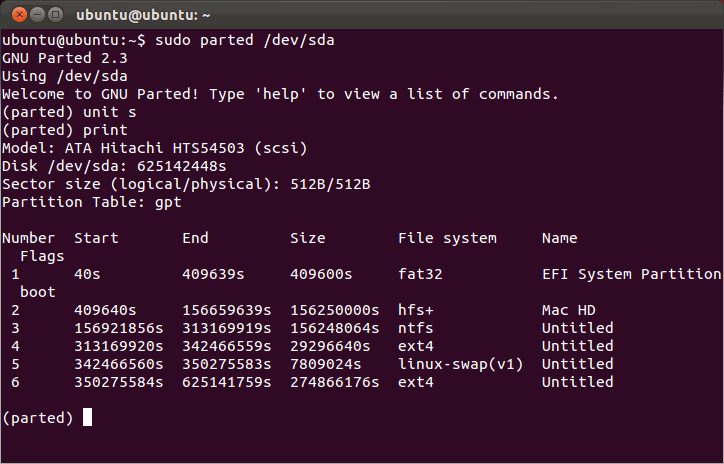Click the command 'sudo parted /dev/sda'
The width and height of the screenshot is (724, 464).
tap(244, 40)
